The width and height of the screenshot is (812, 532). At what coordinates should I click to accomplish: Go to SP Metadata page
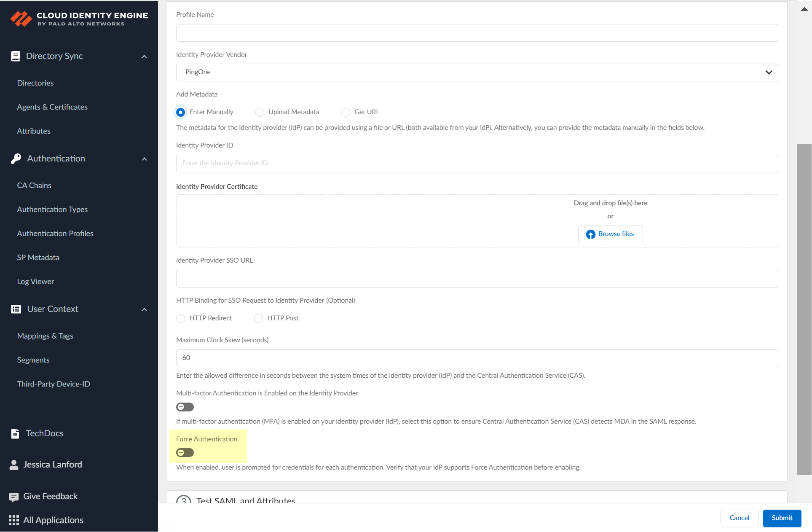(x=38, y=258)
